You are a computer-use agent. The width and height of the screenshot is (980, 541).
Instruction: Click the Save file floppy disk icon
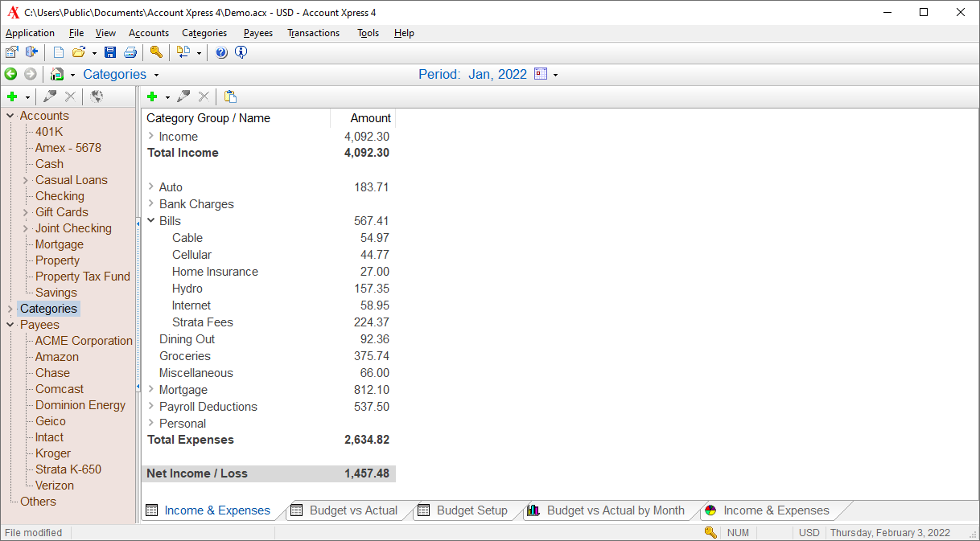[x=110, y=52]
